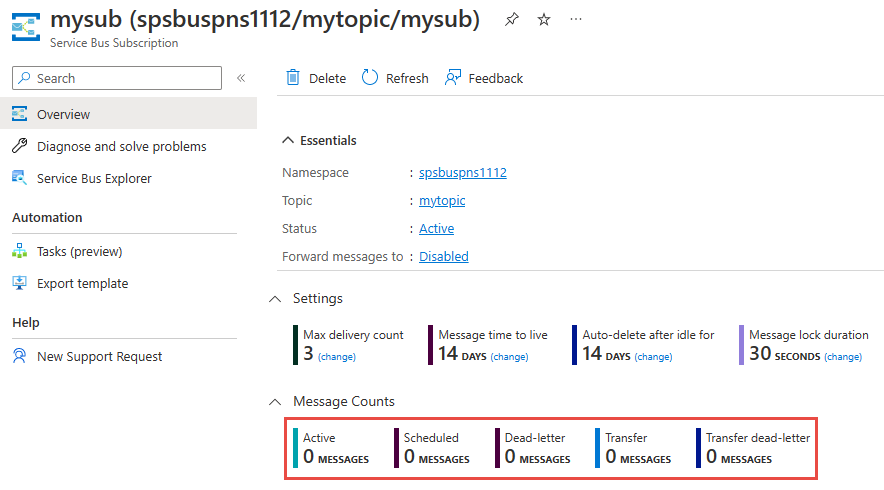Click the Active messages count tile
The width and height of the screenshot is (884, 490).
coord(335,448)
